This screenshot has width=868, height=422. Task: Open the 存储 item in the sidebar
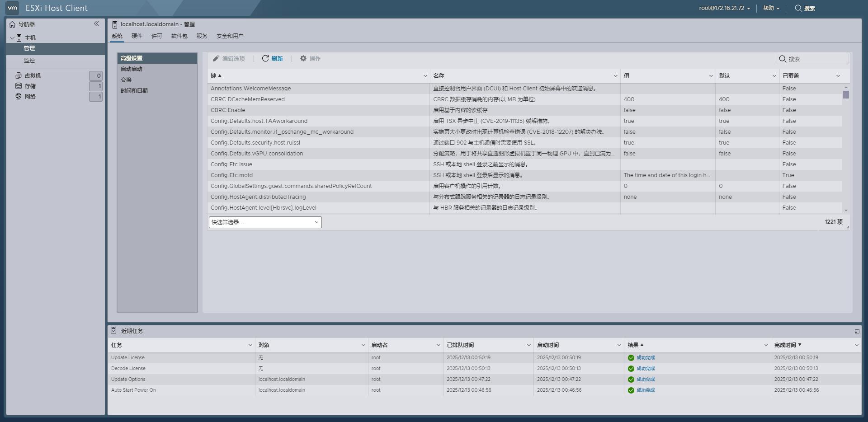coord(31,86)
